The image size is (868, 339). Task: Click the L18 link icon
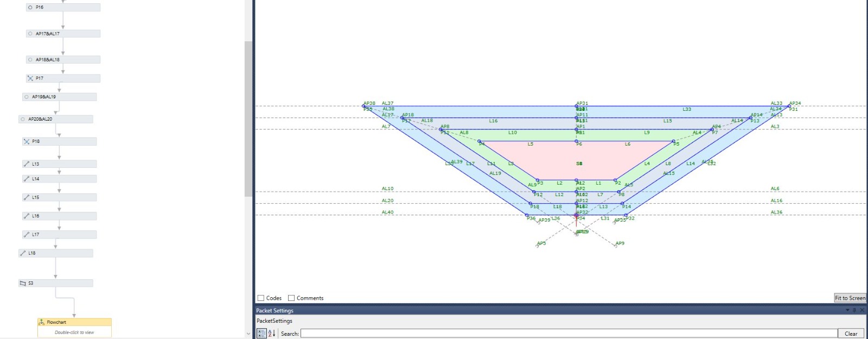[x=23, y=253]
